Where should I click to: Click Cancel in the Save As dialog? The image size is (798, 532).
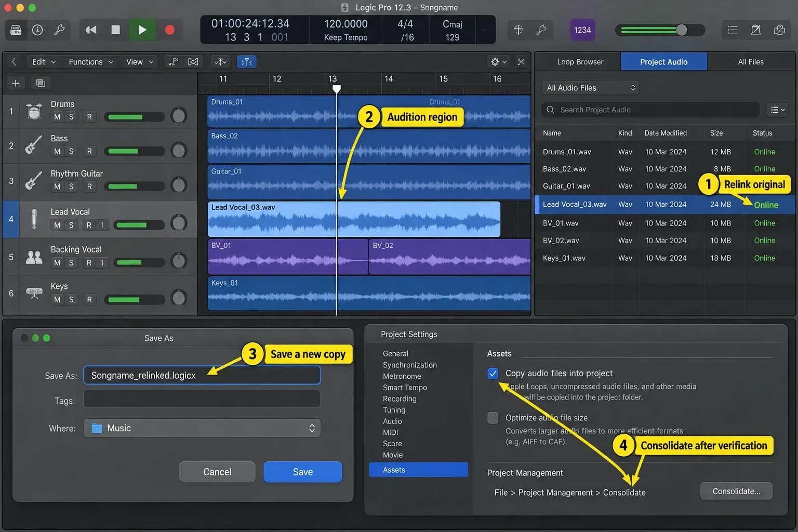(217, 472)
